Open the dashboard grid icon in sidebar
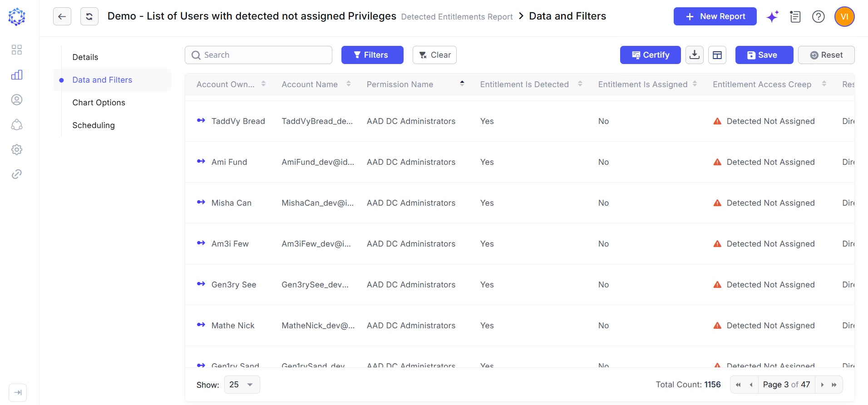 (17, 49)
